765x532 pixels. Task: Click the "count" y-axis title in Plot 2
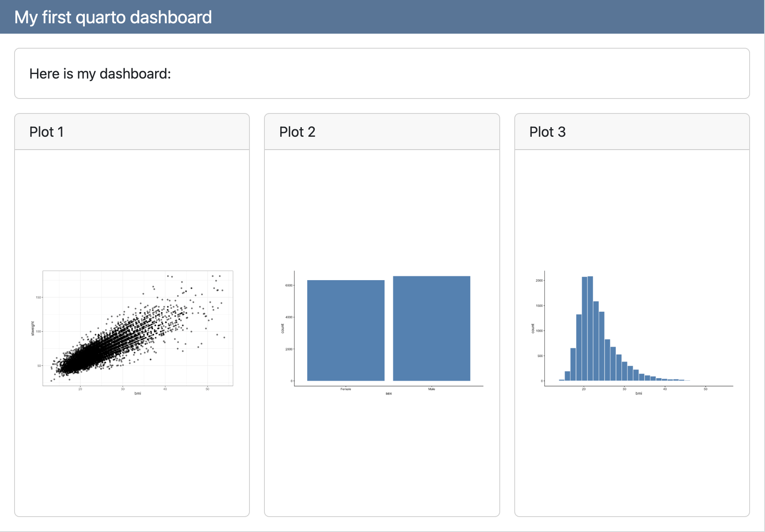pos(283,328)
